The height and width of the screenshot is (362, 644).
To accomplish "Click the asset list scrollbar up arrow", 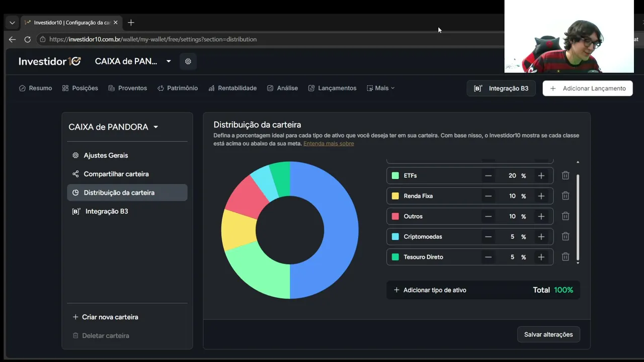I will (578, 162).
